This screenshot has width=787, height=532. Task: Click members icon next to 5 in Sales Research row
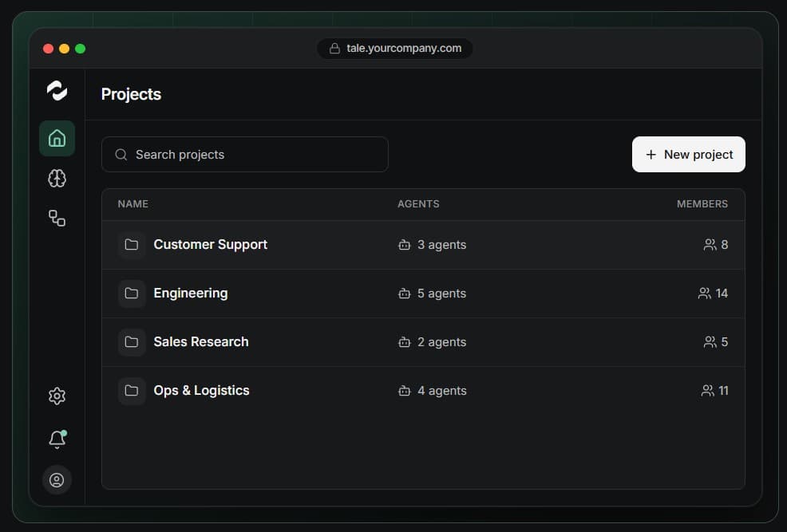[x=710, y=342]
